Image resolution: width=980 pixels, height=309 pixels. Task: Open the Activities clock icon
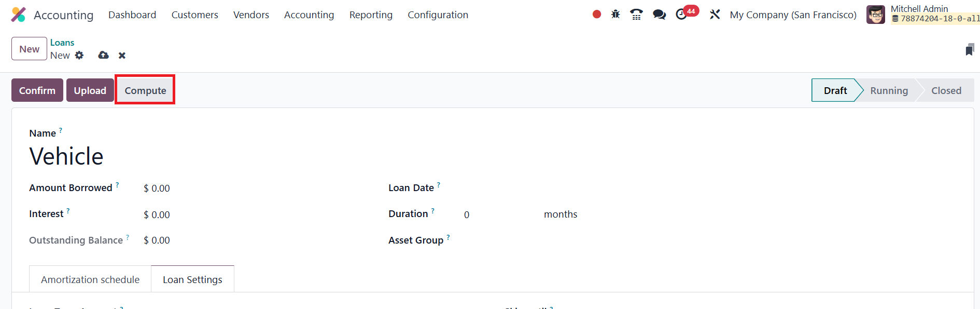pyautogui.click(x=681, y=15)
